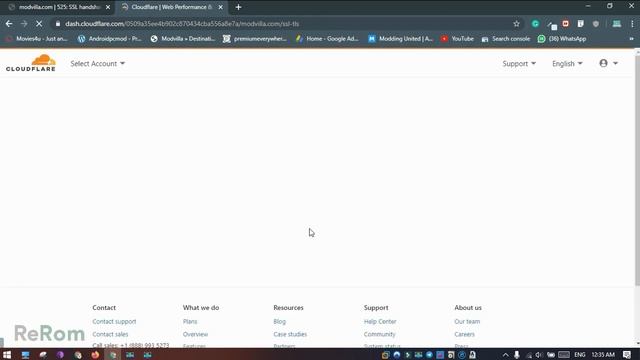The width and height of the screenshot is (640, 360).
Task: Click the taskbar microphone icon
Action: tap(517, 355)
